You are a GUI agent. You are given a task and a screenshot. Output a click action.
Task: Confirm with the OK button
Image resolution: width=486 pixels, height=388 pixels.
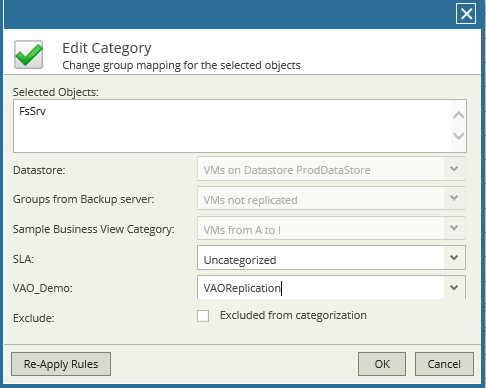click(x=382, y=364)
